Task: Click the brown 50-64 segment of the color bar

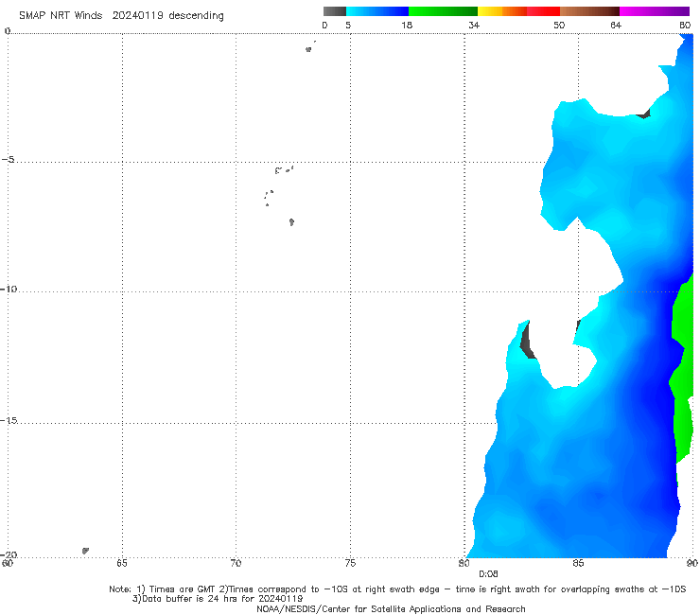Action: click(589, 11)
